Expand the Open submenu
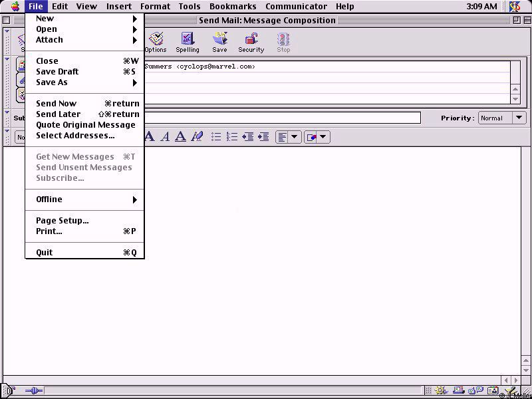This screenshot has width=532, height=399. point(85,29)
